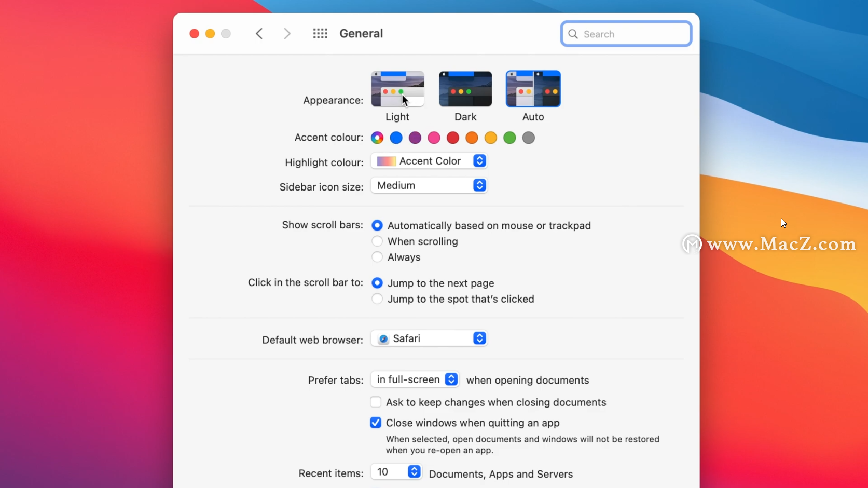Select Jump to the next page

(x=377, y=283)
